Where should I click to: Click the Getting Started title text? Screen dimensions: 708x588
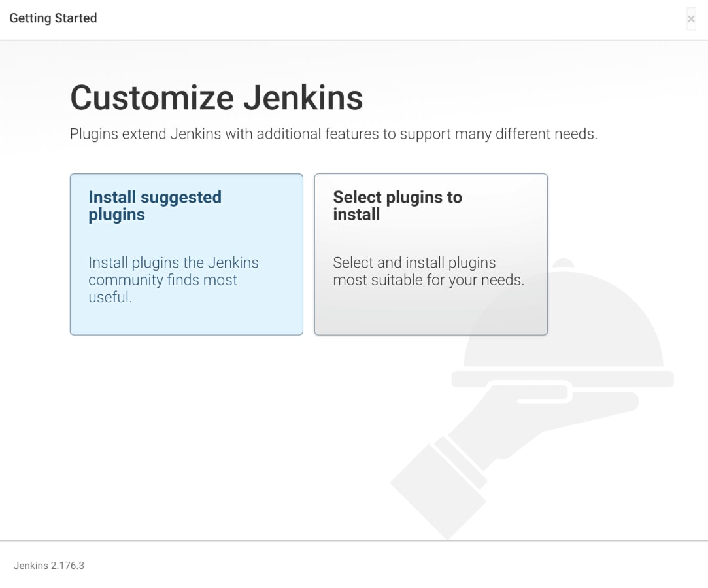click(54, 18)
